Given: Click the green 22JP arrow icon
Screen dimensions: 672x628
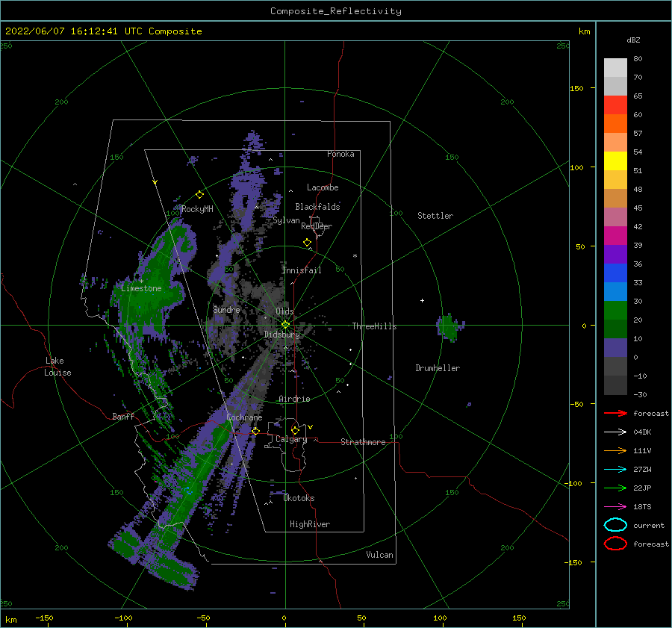Looking at the screenshot, I should pos(615,488).
